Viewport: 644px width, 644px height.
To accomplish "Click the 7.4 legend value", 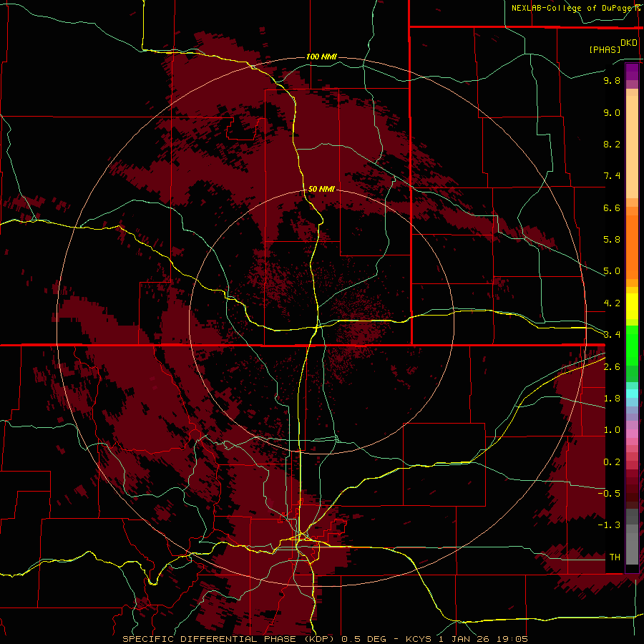I will click(x=612, y=176).
